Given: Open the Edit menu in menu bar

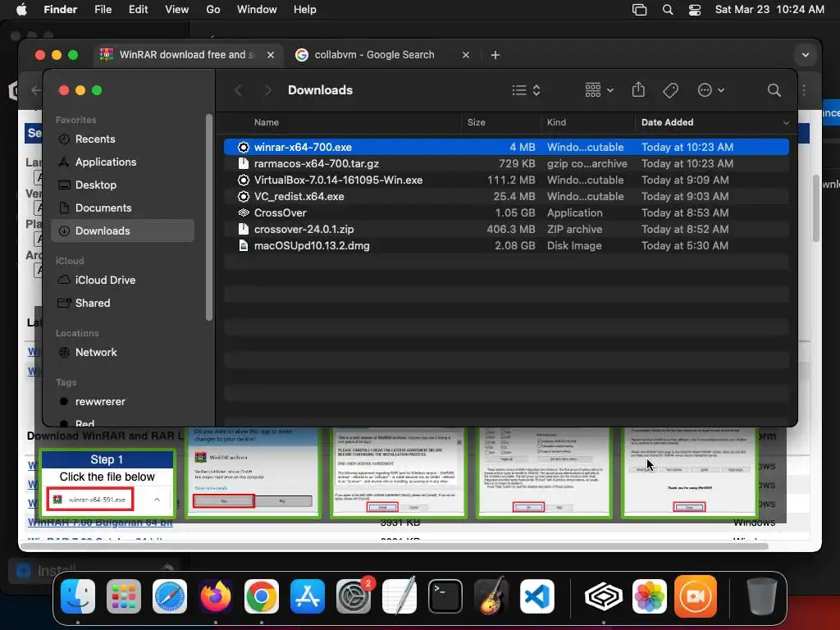Looking at the screenshot, I should pyautogui.click(x=138, y=10).
